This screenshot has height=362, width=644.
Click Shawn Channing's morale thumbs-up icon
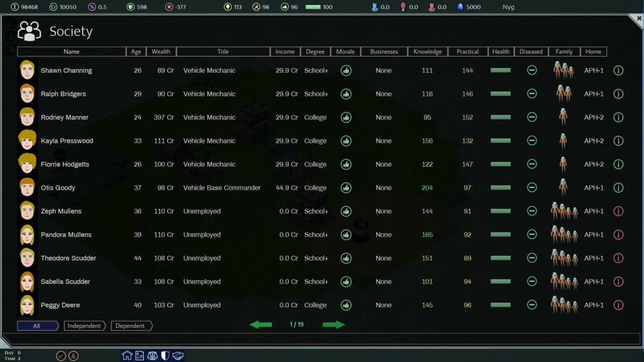click(x=346, y=70)
